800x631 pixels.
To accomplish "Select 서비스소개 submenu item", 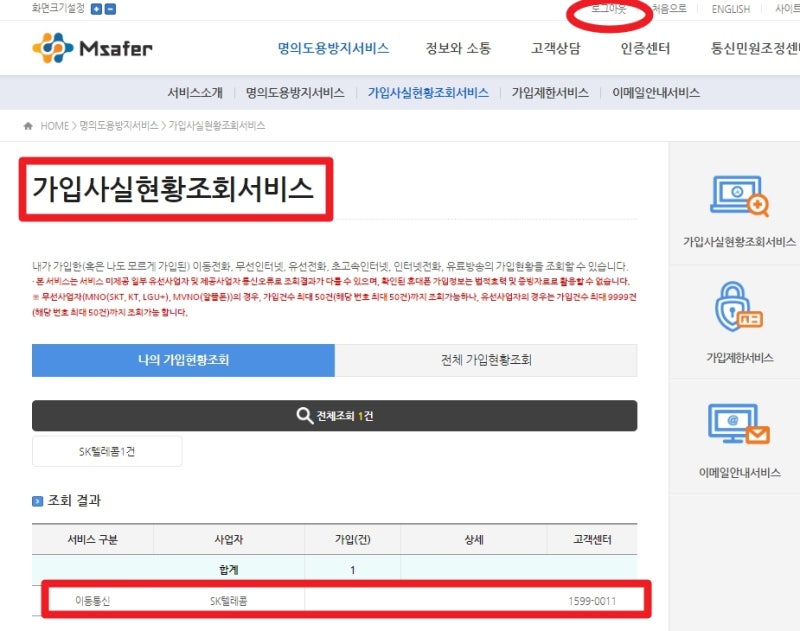I will [x=195, y=93].
